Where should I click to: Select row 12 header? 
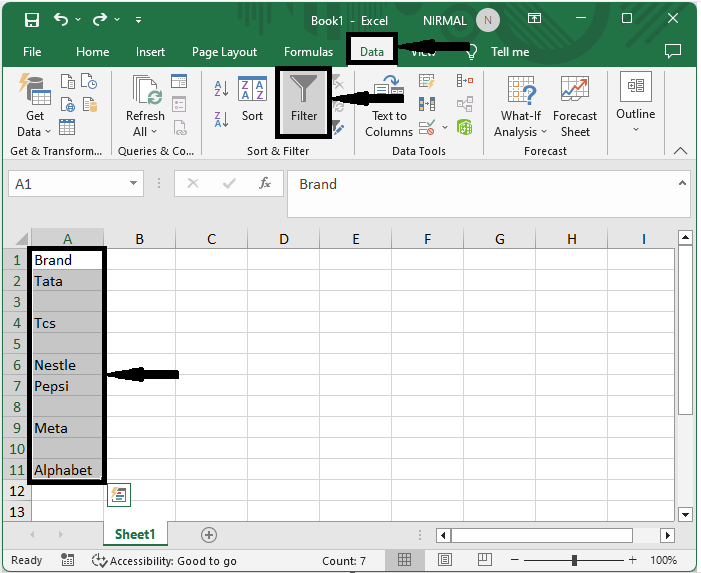(17, 491)
